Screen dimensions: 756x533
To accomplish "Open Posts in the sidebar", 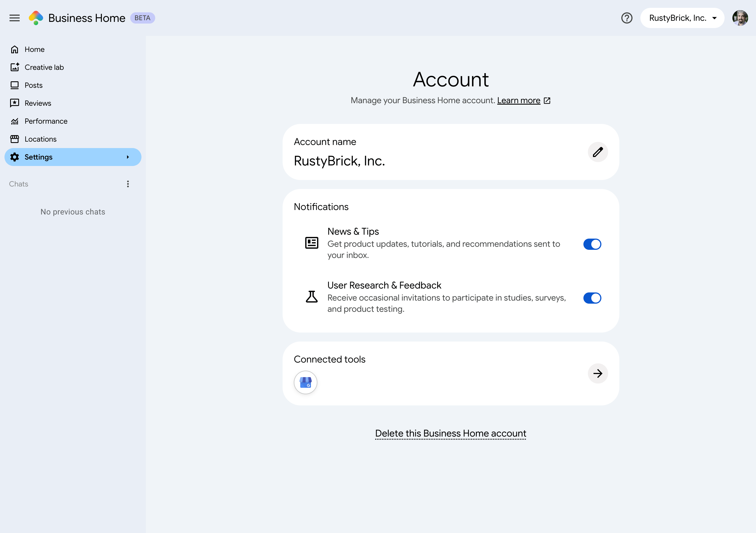I will [x=73, y=85].
